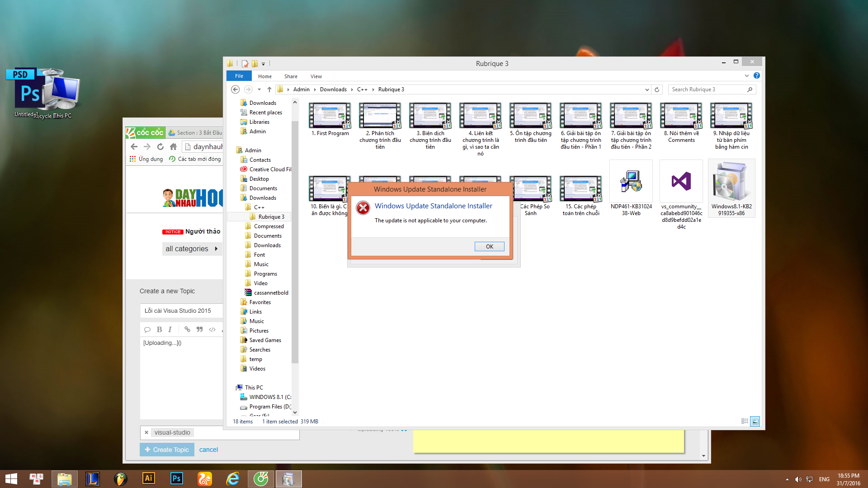Click Các tab mới đóng bookmark
This screenshot has height=488, width=868.
[195, 159]
